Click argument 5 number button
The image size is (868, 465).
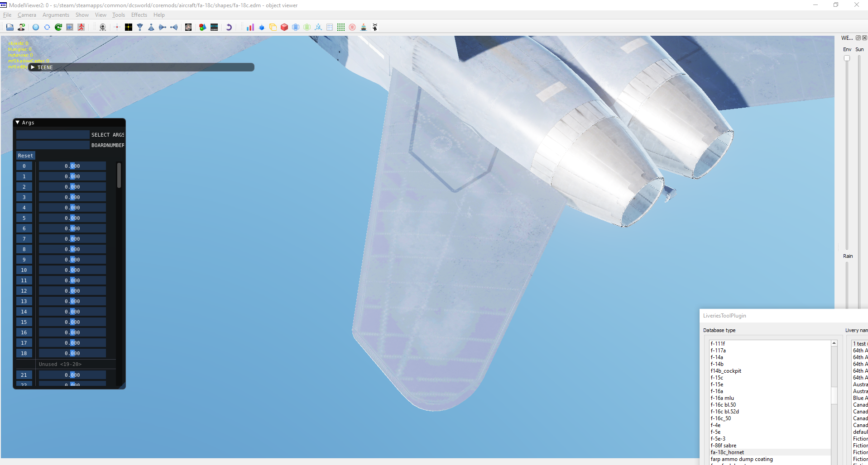point(24,218)
